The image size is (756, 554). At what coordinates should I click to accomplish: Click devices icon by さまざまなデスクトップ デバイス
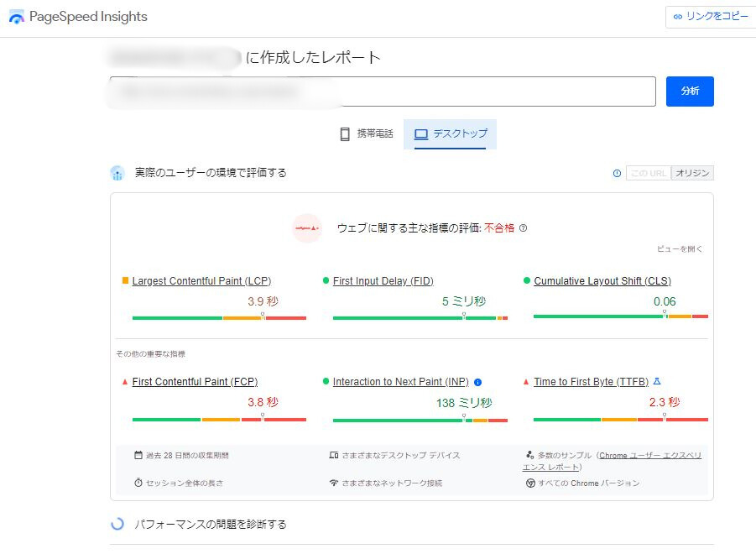334,455
